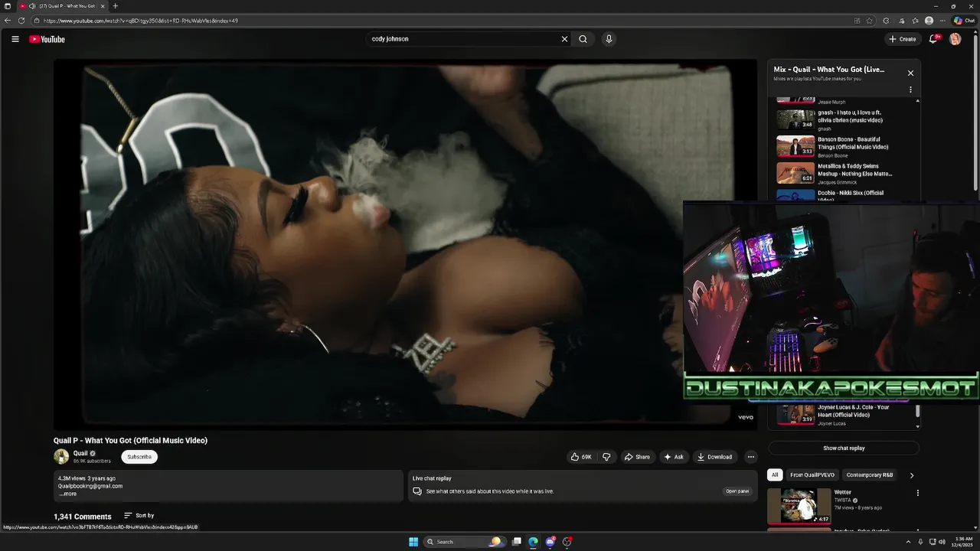Play gnash i hate u playlist item
This screenshot has height=551, width=980.
point(843,120)
